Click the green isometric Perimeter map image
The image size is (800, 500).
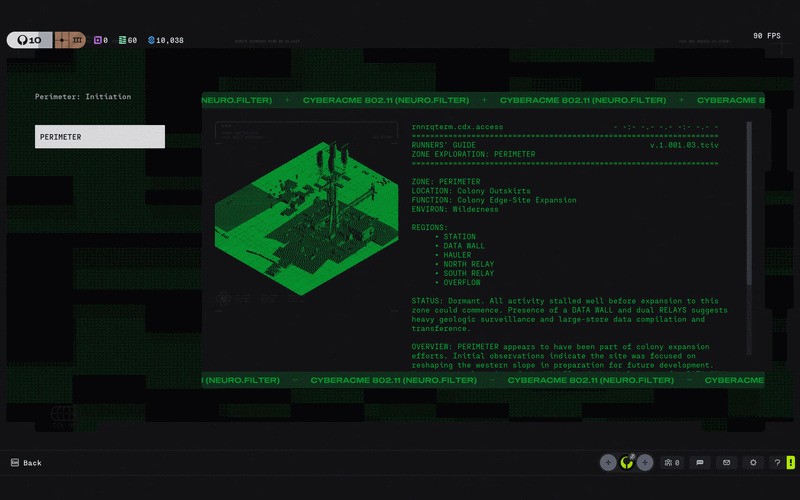306,218
